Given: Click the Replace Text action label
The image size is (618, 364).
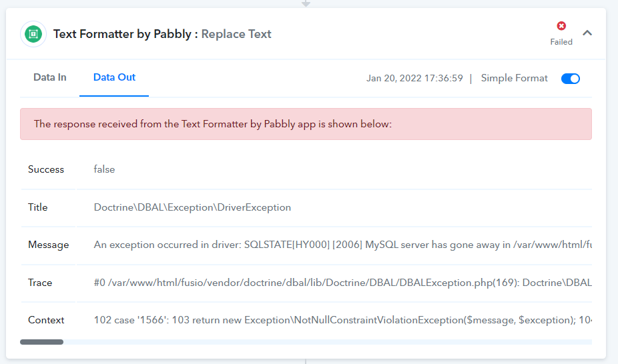Looking at the screenshot, I should pos(236,34).
